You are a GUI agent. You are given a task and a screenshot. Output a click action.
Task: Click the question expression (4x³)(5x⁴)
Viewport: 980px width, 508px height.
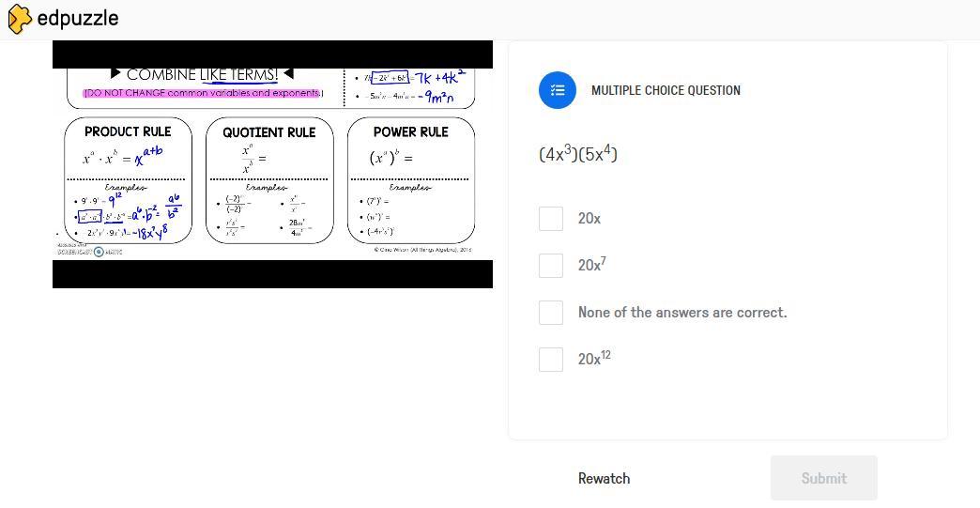[578, 154]
